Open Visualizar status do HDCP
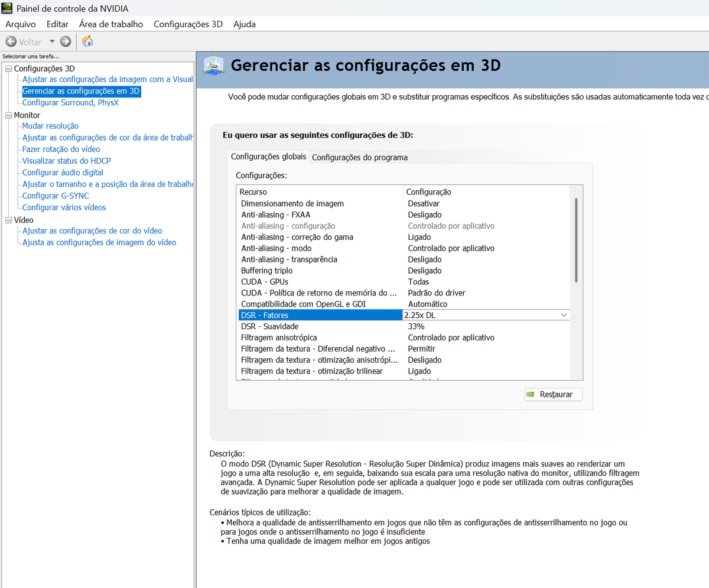709x588 pixels. [x=66, y=161]
